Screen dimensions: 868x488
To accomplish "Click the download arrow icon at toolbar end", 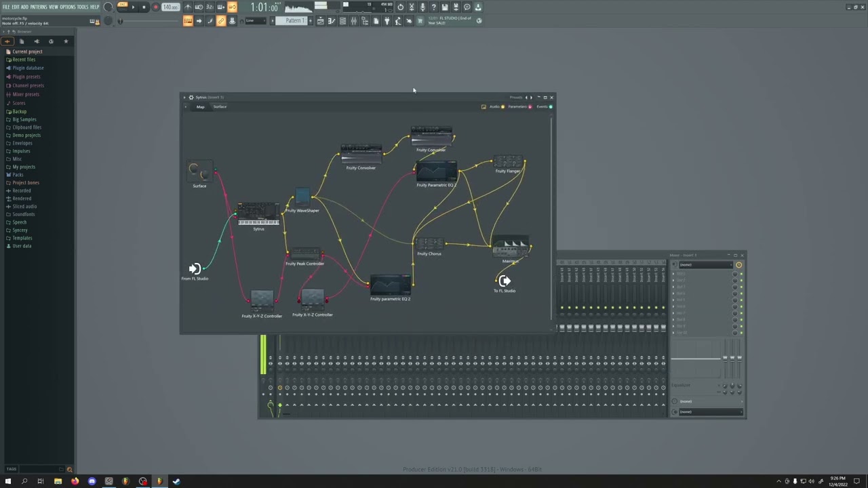I will pos(477,7).
